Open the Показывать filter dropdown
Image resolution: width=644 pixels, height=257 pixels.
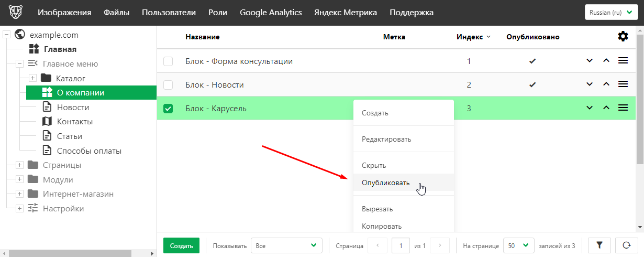tap(286, 245)
